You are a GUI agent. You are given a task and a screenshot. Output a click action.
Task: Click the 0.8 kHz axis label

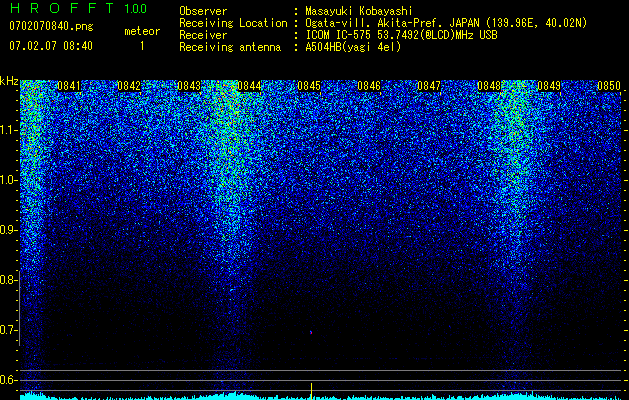pos(9,280)
